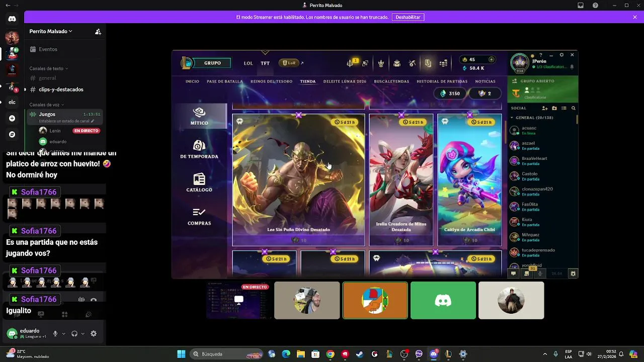Go to REINOS DEL TESORO tab
Screen dimensions: 644x362
pos(271,81)
